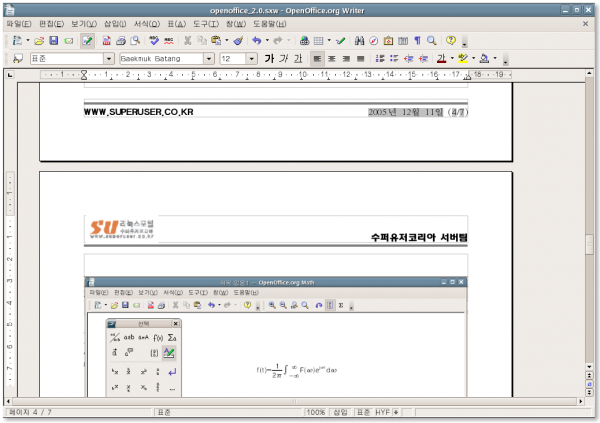Apply yellow highlighting marker icon

pos(463,59)
